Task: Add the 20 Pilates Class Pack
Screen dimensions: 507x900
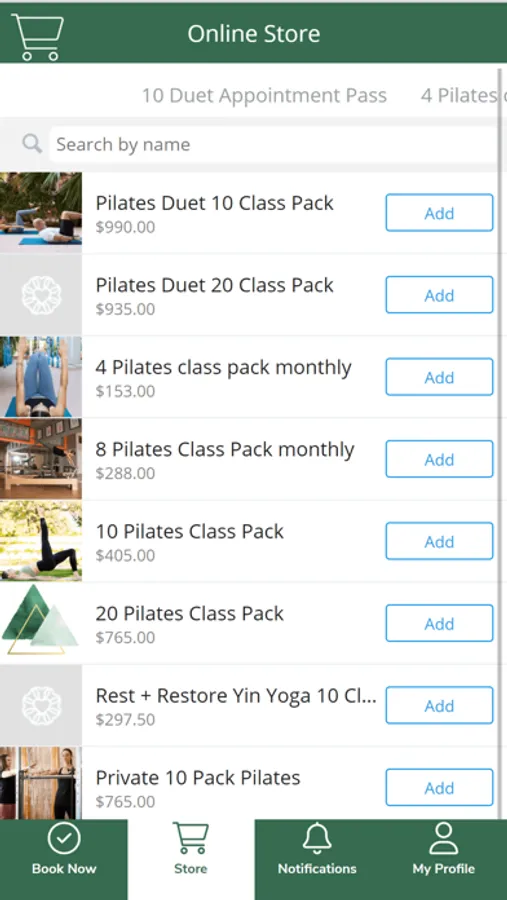Action: 439,623
